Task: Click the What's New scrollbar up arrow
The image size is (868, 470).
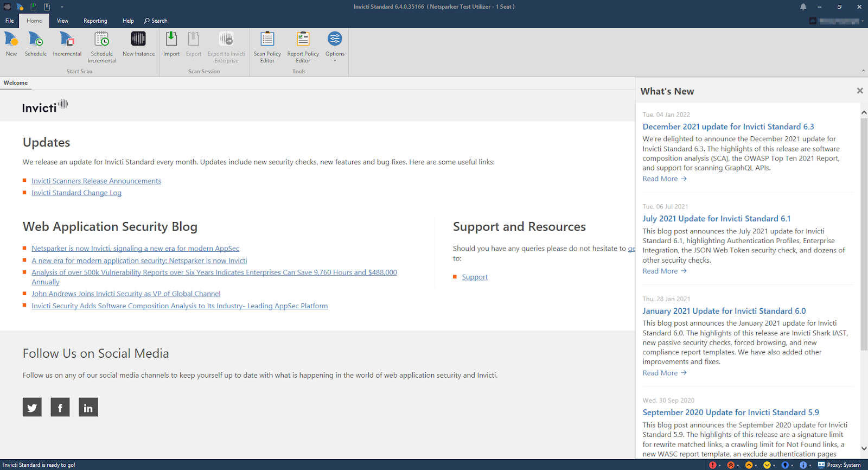Action: 864,112
